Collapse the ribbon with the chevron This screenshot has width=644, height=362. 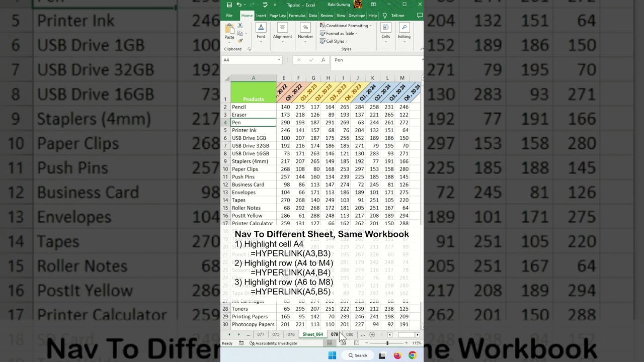pos(421,49)
